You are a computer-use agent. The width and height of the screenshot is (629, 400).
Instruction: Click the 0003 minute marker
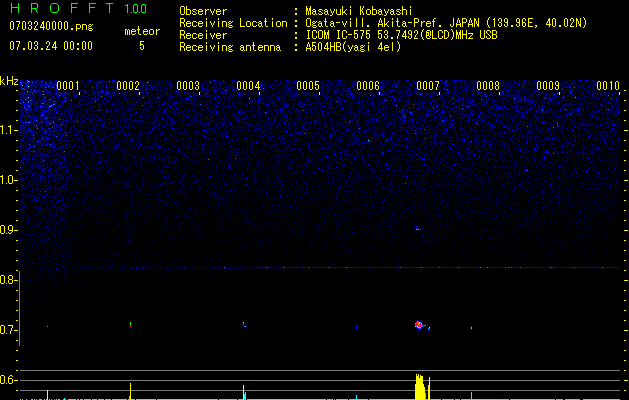click(188, 86)
